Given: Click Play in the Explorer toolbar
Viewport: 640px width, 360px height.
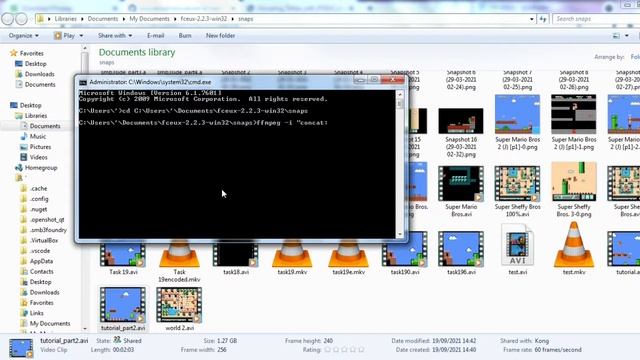Looking at the screenshot, I should pos(64,36).
